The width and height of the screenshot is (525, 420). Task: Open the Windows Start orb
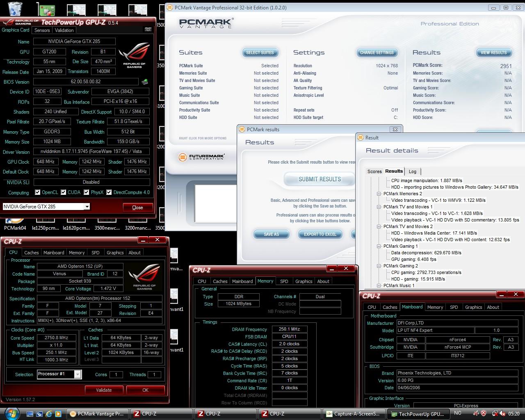coord(11,413)
